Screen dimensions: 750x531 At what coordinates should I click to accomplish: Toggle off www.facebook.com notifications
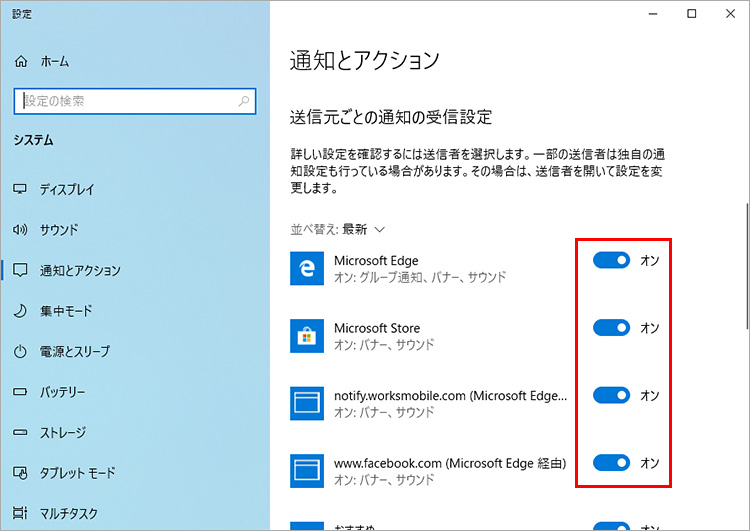[611, 462]
